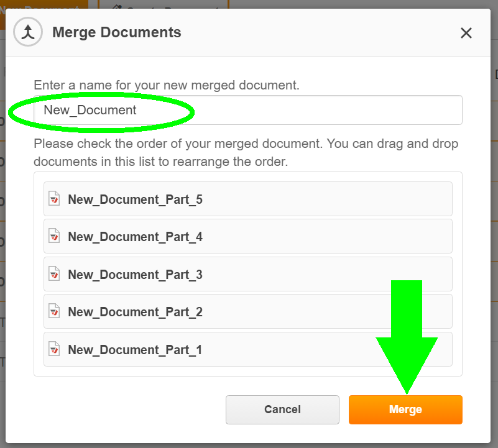The height and width of the screenshot is (448, 498).
Task: Click the PDF icon of New_Document_Part_2
Action: click(x=54, y=311)
